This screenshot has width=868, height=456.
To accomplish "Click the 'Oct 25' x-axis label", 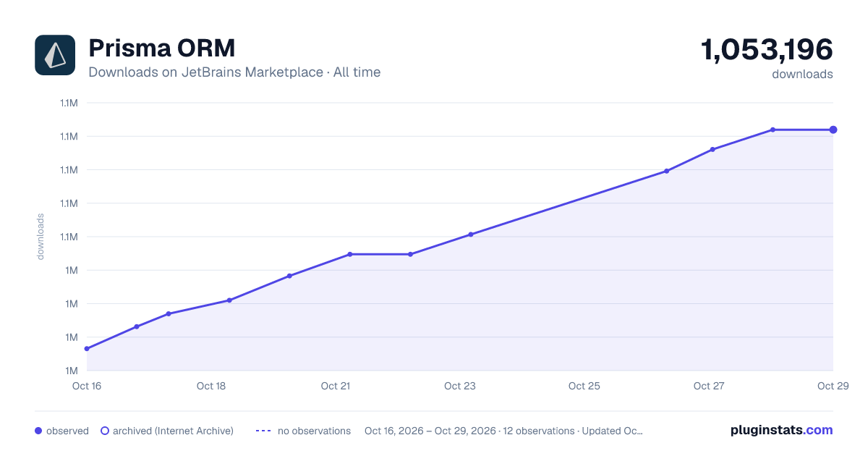I will pyautogui.click(x=584, y=386).
